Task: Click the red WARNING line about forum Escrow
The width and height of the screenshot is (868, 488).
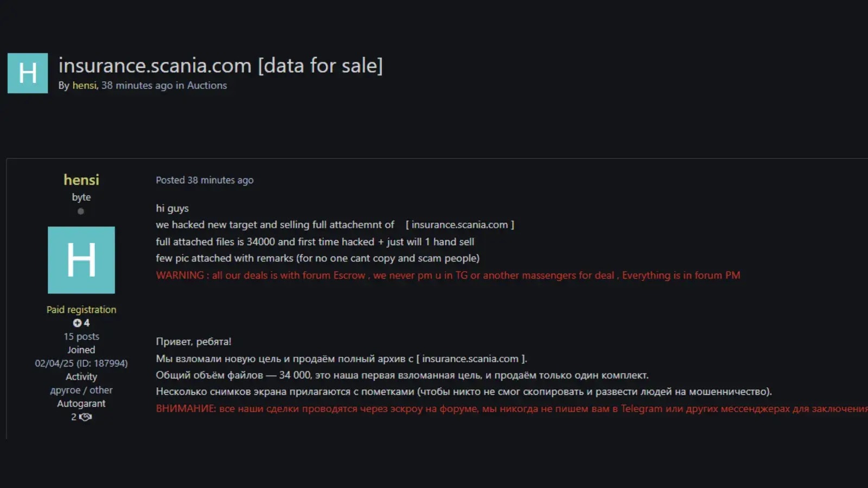Action: tap(448, 275)
